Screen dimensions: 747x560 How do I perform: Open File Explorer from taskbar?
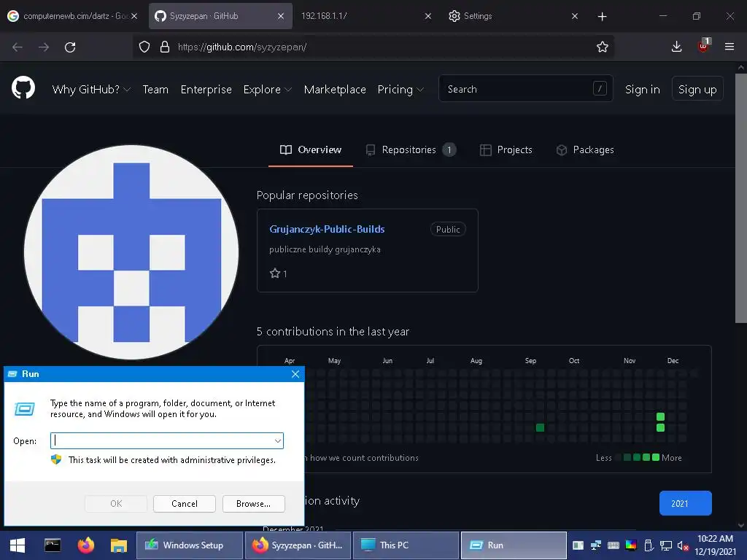119,545
